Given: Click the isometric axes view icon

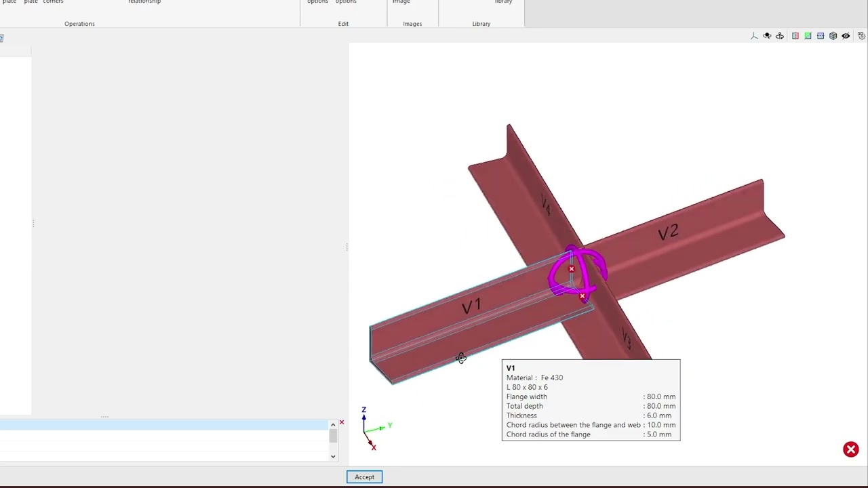Looking at the screenshot, I should [x=754, y=36].
